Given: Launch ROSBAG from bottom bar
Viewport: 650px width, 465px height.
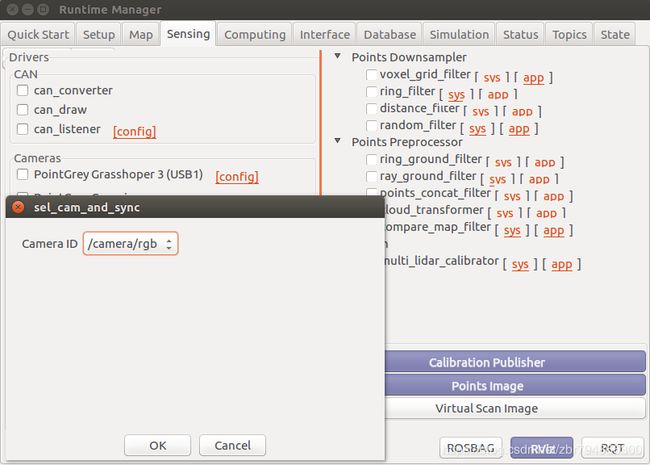Looking at the screenshot, I should click(x=471, y=448).
